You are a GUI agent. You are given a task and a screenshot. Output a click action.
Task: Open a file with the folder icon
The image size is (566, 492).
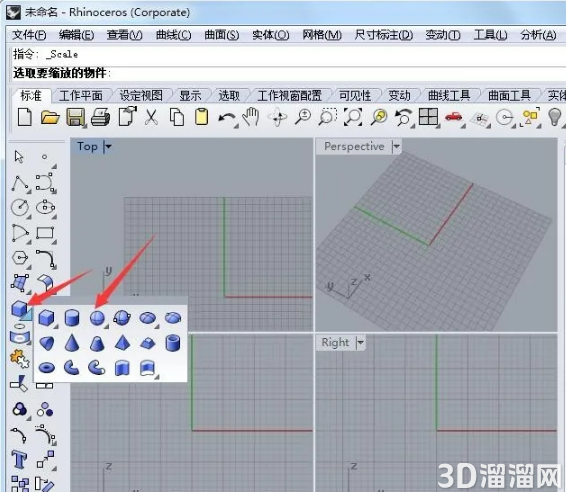(x=50, y=117)
